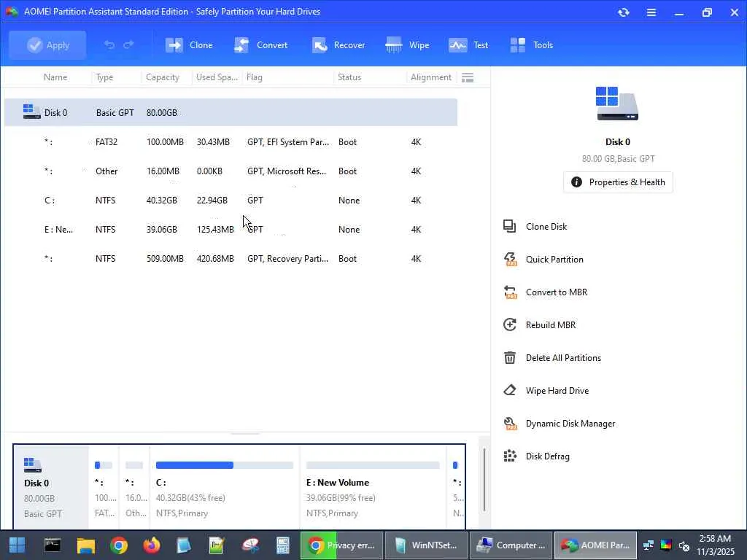Click the E: New Volume usage bar
This screenshot has height=560, width=747.
point(373,465)
